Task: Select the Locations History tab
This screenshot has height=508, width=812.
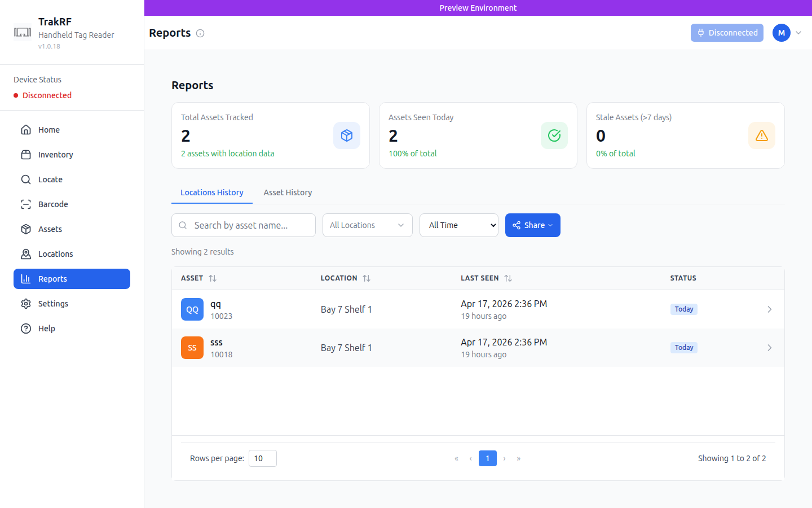Action: tap(212, 192)
